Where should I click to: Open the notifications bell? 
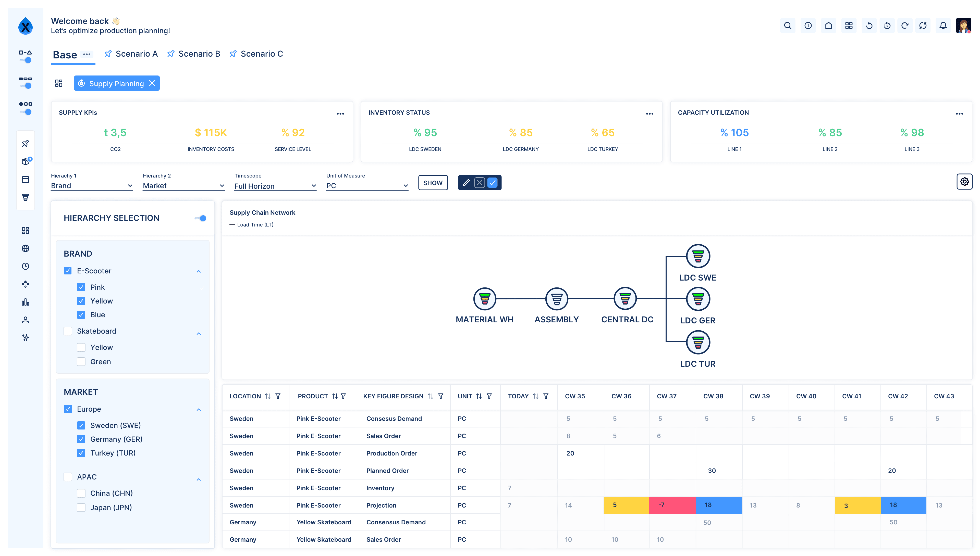tap(943, 26)
